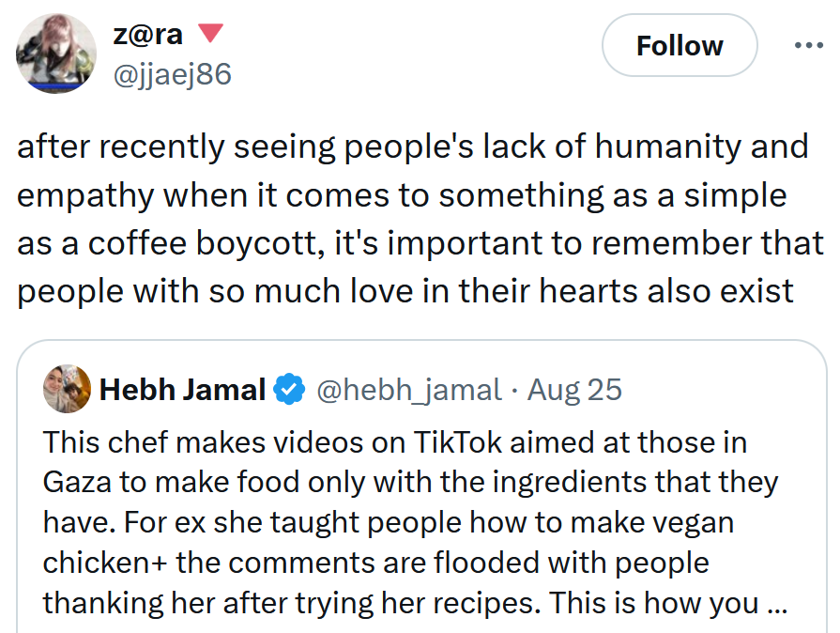Click the Follow button
Image resolution: width=840 pixels, height=633 pixels.
679,44
